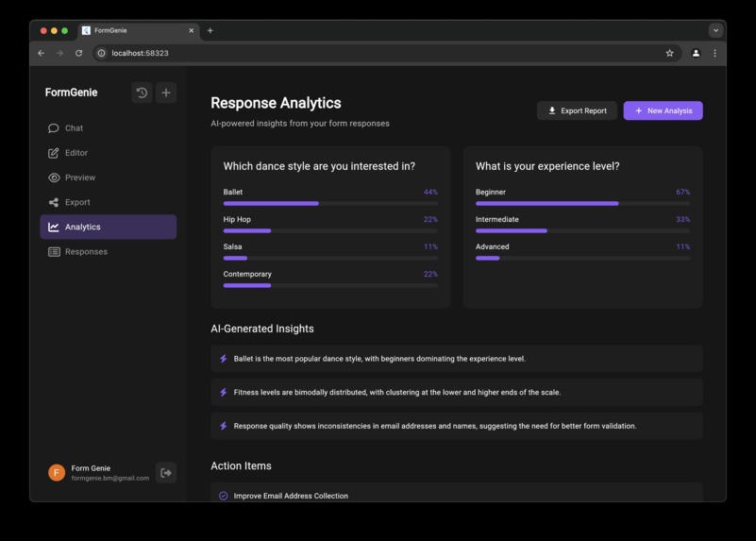The image size is (756, 541).
Task: Click the Hip Hop progress bar
Action: point(330,231)
